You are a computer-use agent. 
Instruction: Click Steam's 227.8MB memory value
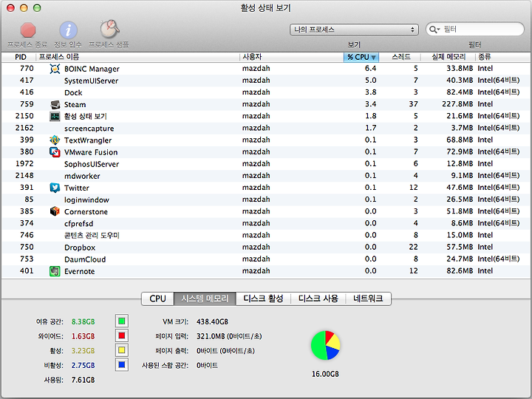point(457,104)
